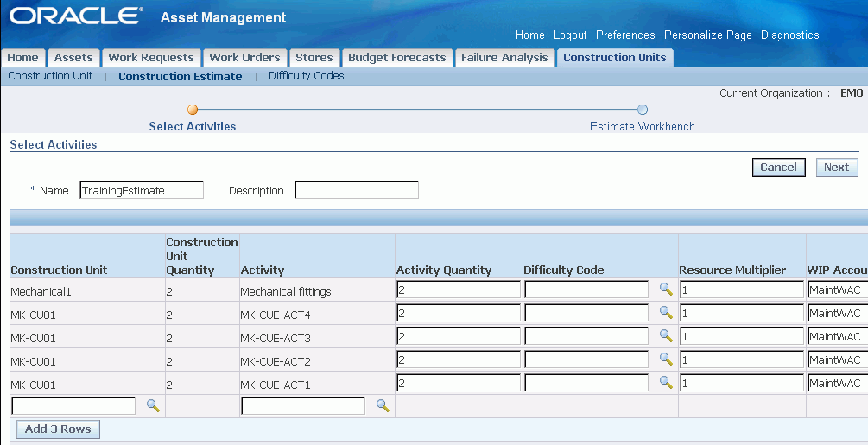
Task: Focus Activity Quantity for MK-CUE-ACT2
Action: pos(459,359)
